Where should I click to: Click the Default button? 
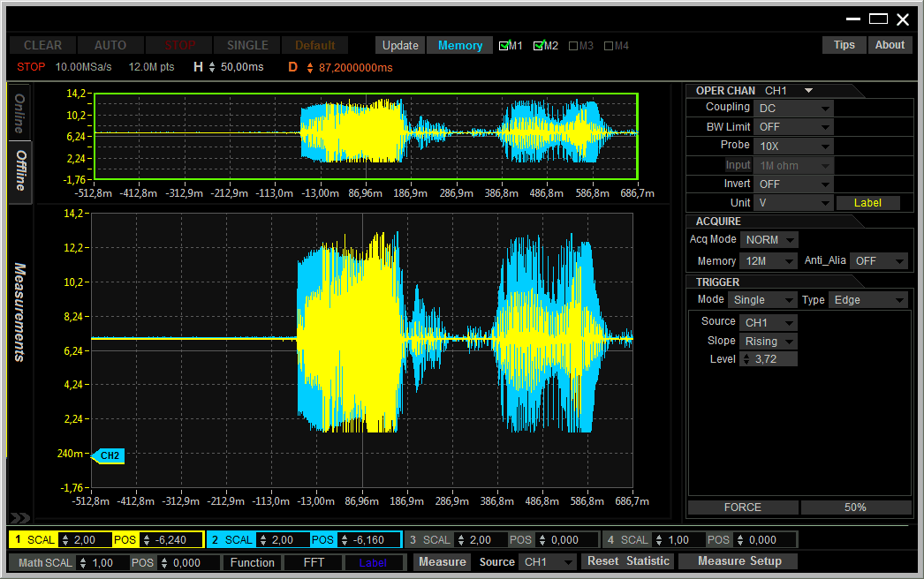click(314, 45)
